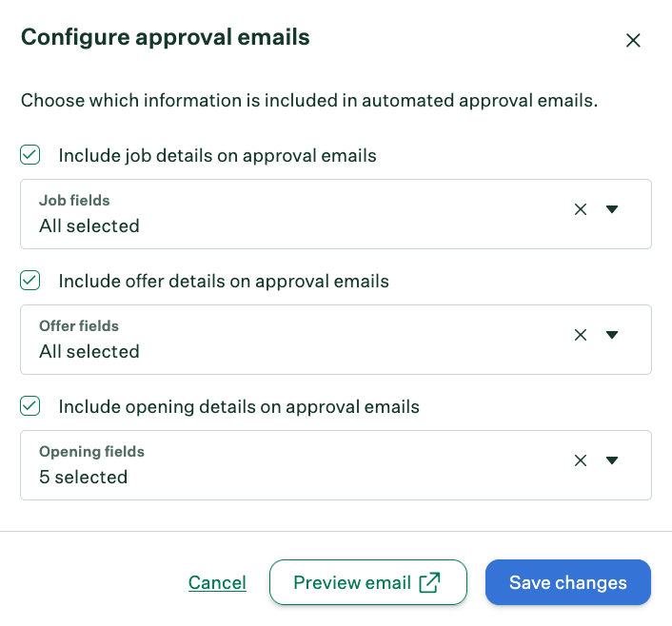This screenshot has height=626, width=672.
Task: Expand the Job fields dropdown arrow
Action: (612, 209)
